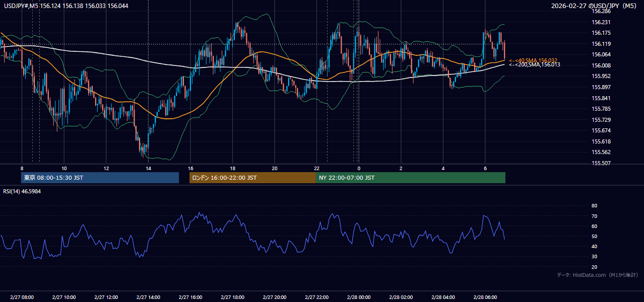This screenshot has height=302, width=644.
Task: Click the RSI scale value 20
Action: tap(595, 267)
